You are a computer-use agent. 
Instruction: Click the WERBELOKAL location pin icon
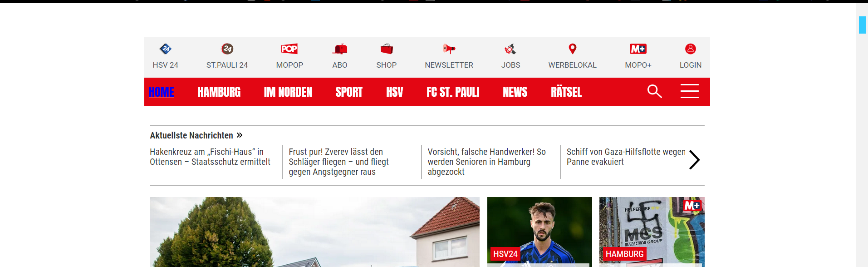click(x=573, y=49)
